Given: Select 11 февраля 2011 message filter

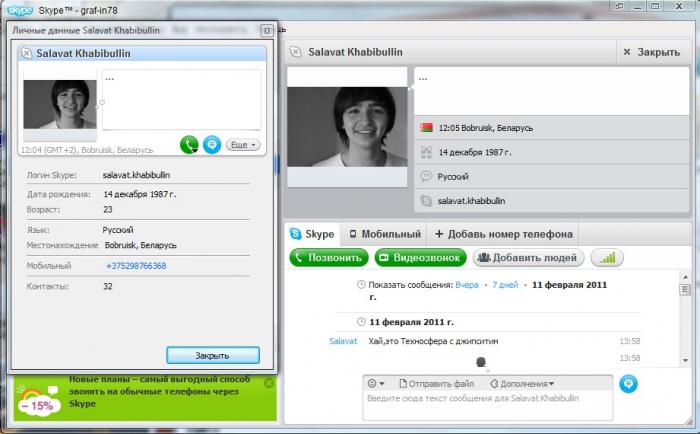Looking at the screenshot, I should pos(569,285).
